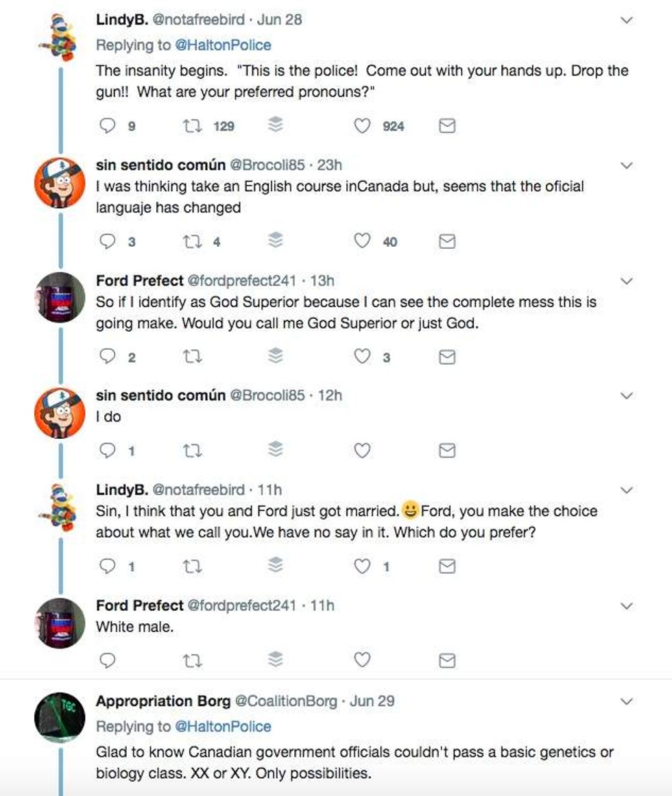Reply to LindyB's "insanity begins" tweet
The width and height of the screenshot is (672, 796).
108,126
